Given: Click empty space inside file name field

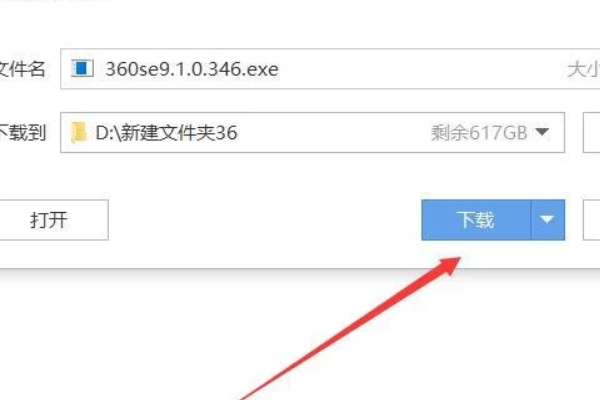Looking at the screenshot, I should tap(421, 69).
